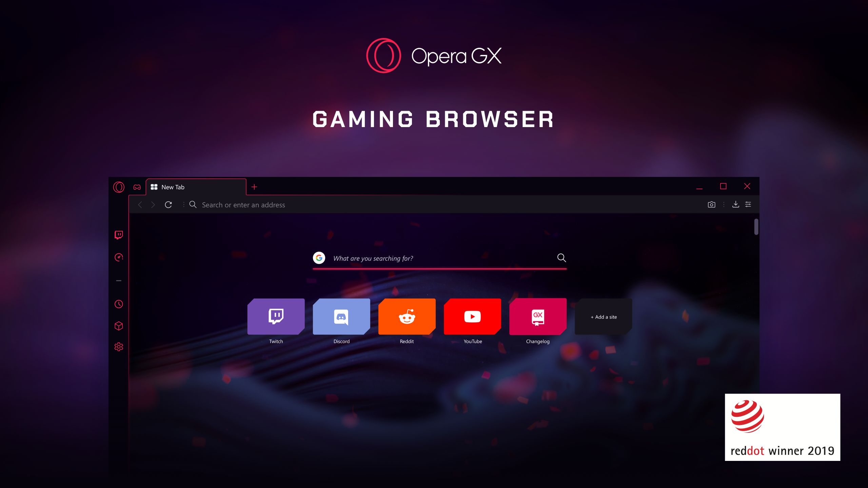868x488 pixels.
Task: Expand the browser sidebar menu
Action: pyautogui.click(x=119, y=280)
